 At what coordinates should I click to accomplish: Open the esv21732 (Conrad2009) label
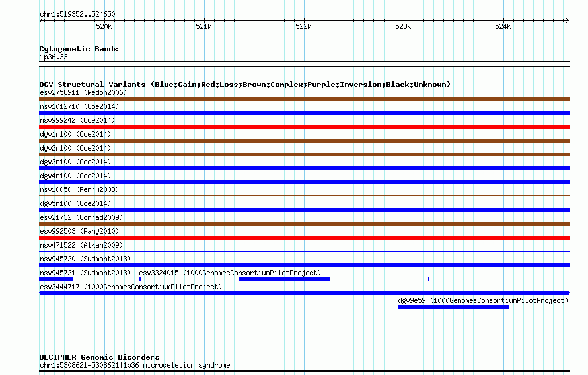[x=81, y=217]
